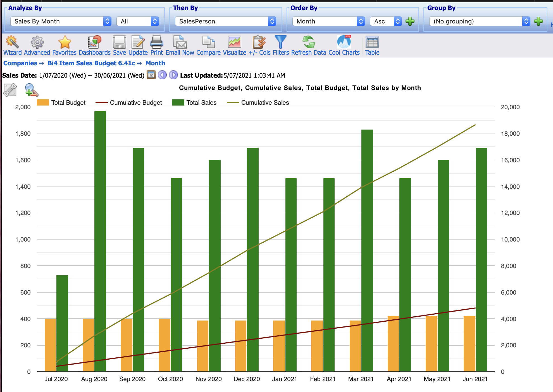
Task: Toggle Total Sales legend swatch
Action: pos(178,102)
